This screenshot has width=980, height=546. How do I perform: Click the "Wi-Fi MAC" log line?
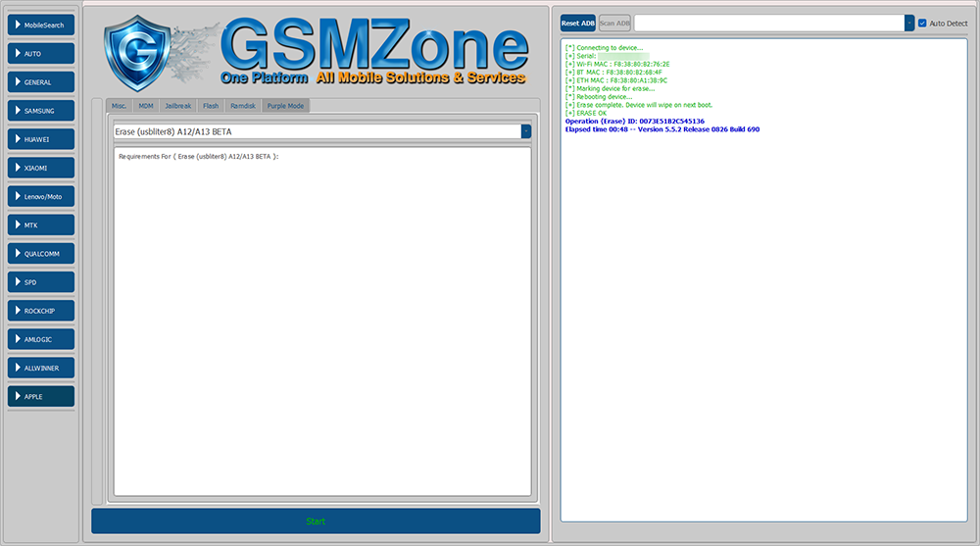[x=616, y=64]
